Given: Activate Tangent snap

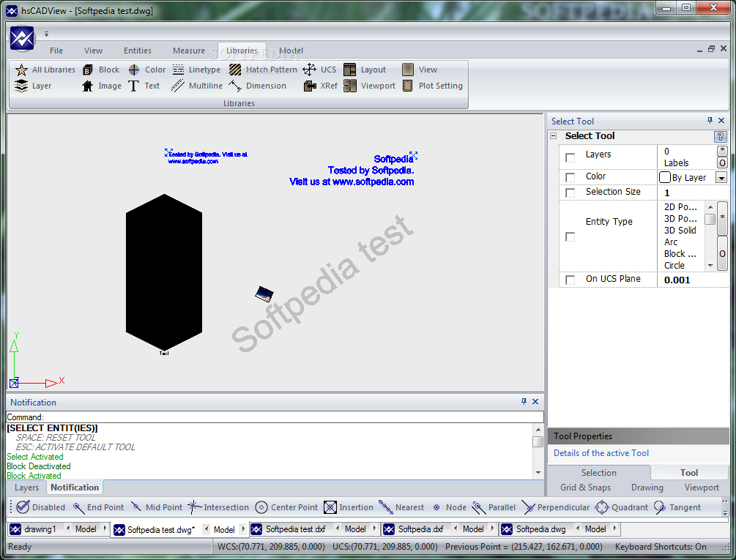Looking at the screenshot, I should (677, 507).
